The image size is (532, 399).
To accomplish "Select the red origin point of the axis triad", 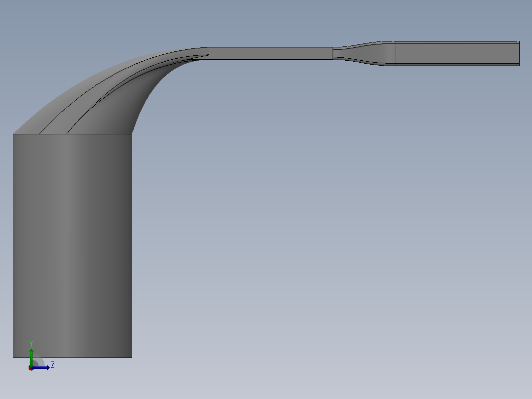I will (31, 368).
